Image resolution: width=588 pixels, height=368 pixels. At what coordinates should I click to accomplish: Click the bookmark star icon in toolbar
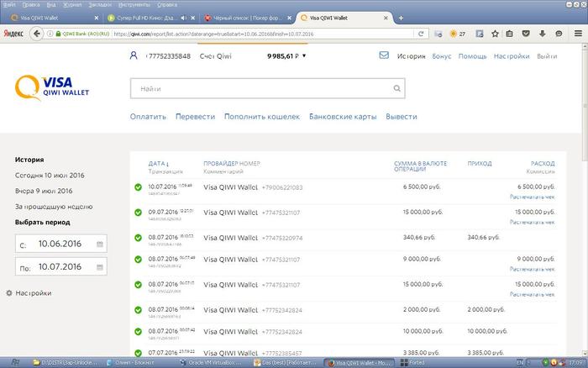point(495,34)
